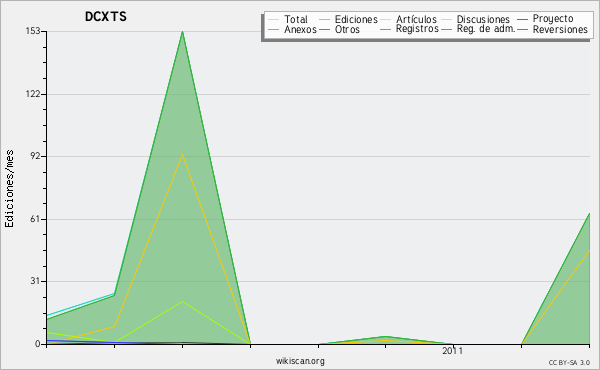600x370 pixels.
Task: Click the Otros legend entry
Action: [x=339, y=29]
